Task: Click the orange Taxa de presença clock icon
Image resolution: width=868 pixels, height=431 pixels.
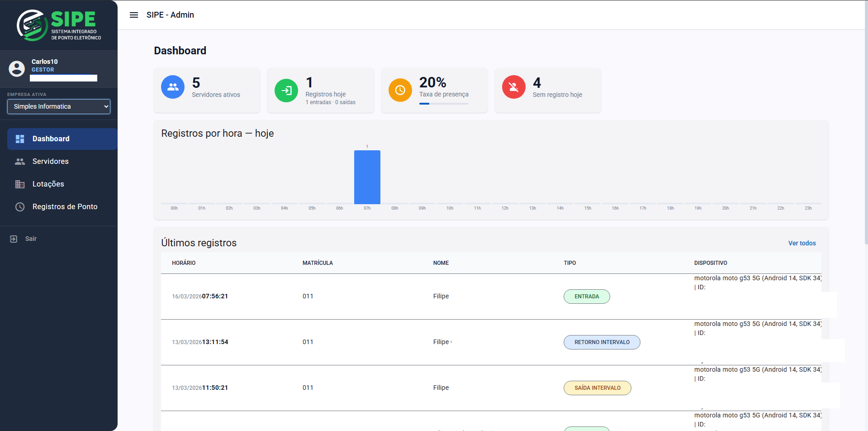Action: coord(400,90)
